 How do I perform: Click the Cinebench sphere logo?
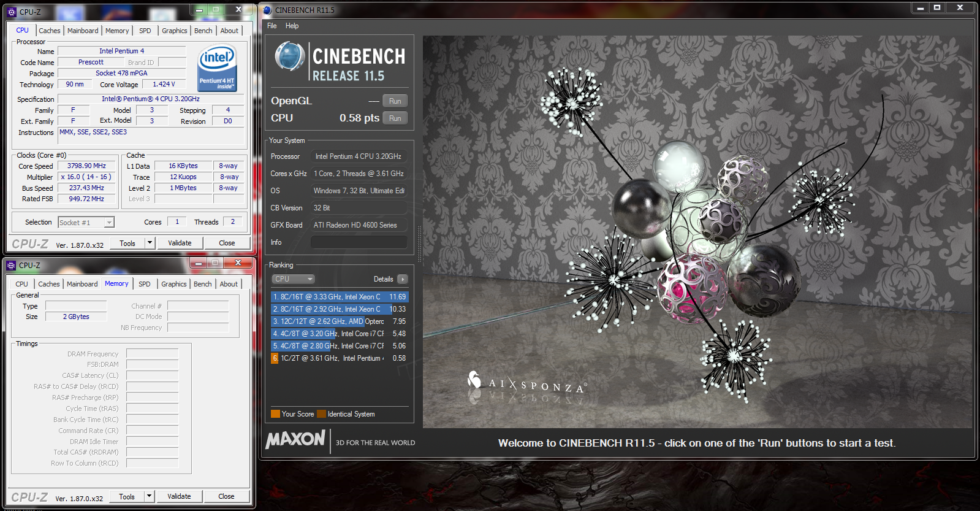289,56
